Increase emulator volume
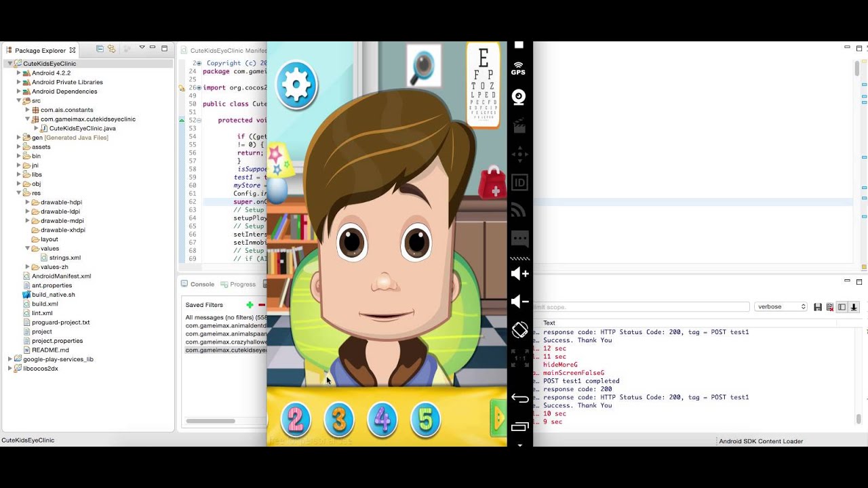Image resolution: width=868 pixels, height=488 pixels. [519, 273]
